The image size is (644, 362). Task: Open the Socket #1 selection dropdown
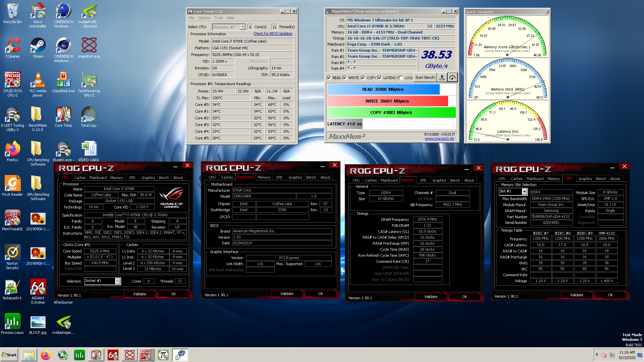coord(118,281)
